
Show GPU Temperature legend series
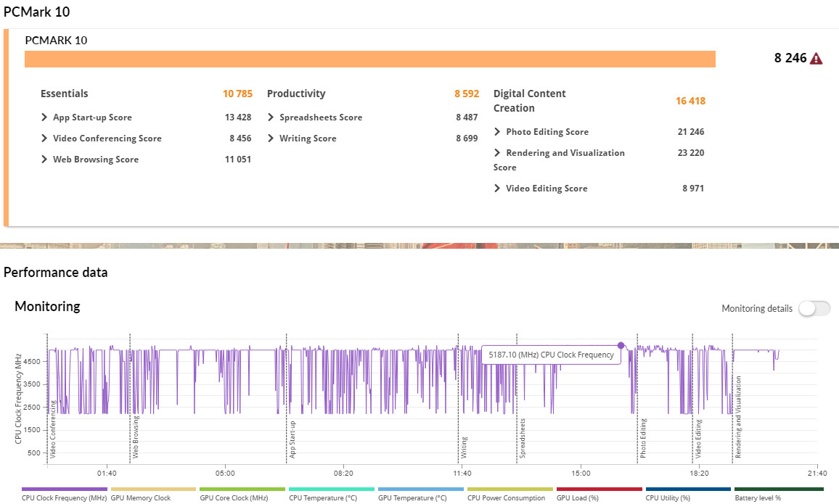pyautogui.click(x=420, y=489)
